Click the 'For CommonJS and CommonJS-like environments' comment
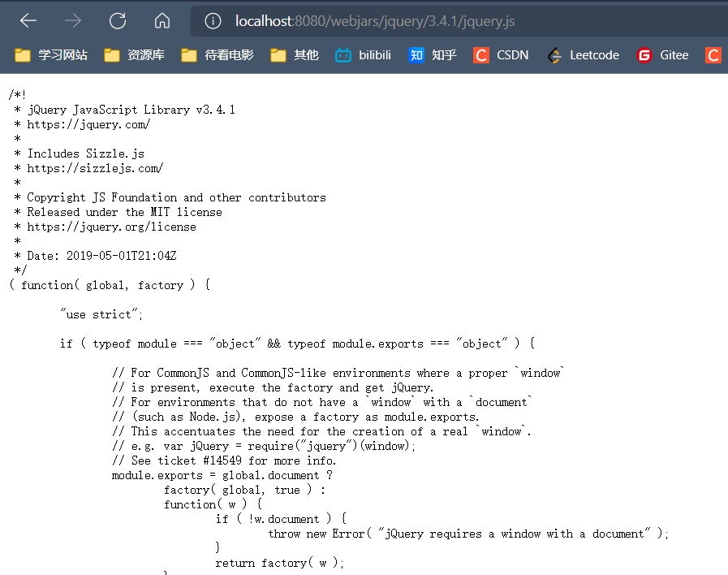728x575 pixels. [338, 373]
